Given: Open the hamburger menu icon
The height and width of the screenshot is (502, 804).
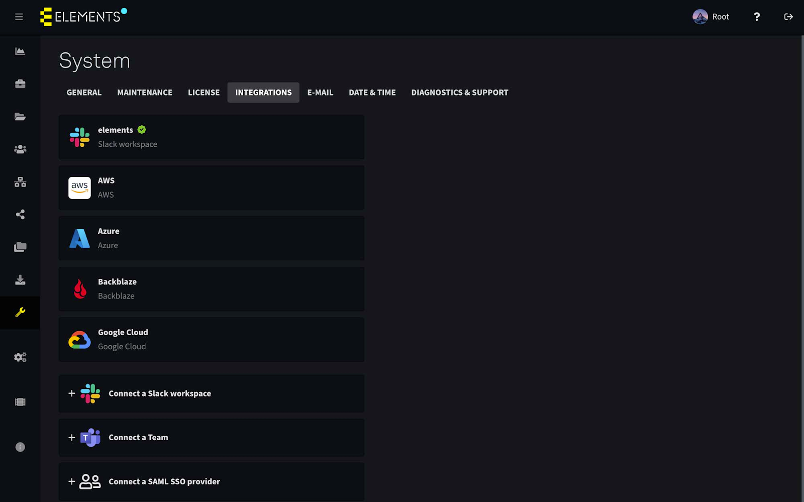Looking at the screenshot, I should (19, 17).
